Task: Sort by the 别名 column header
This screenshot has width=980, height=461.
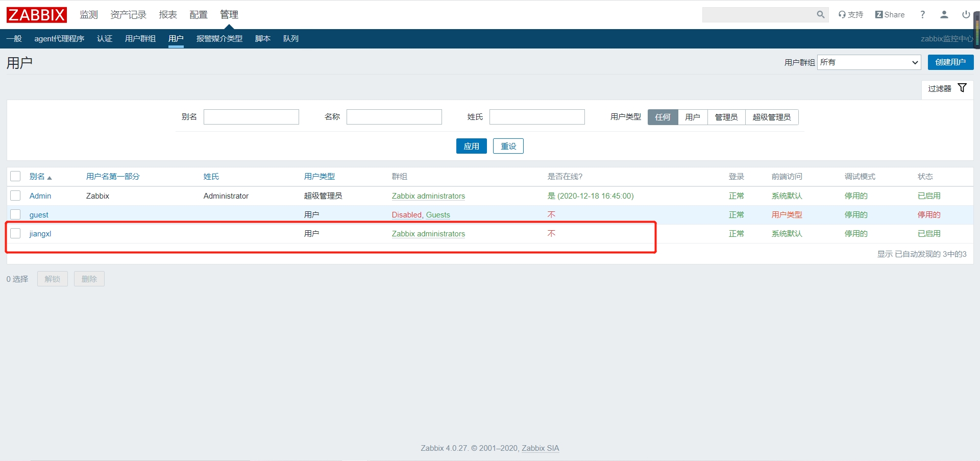Action: [x=40, y=177]
